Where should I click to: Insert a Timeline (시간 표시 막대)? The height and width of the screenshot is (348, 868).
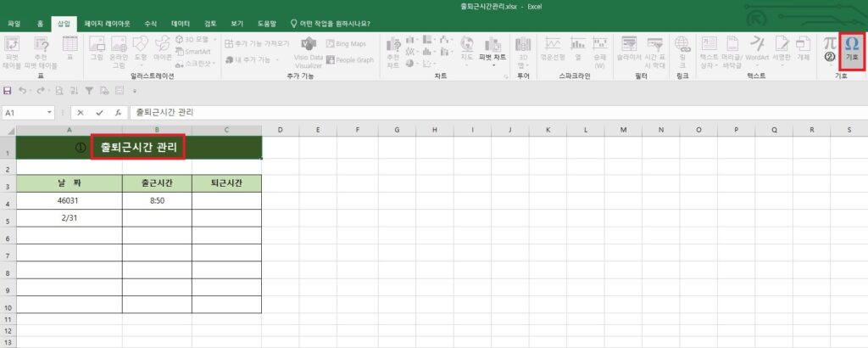pyautogui.click(x=654, y=52)
